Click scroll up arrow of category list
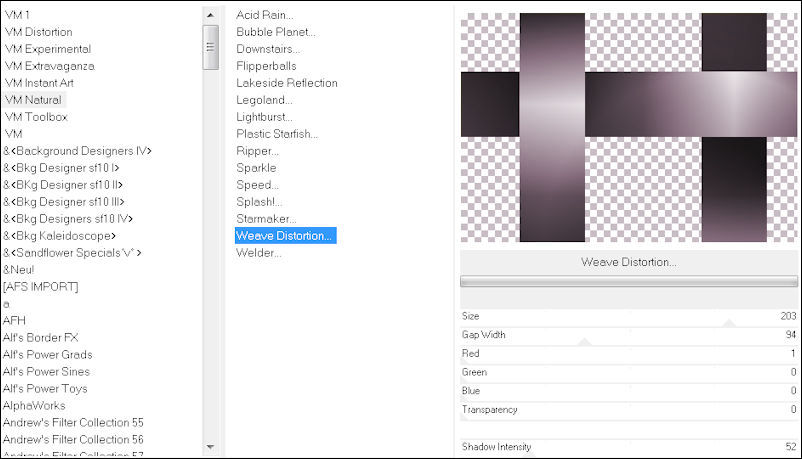This screenshot has height=459, width=802. (x=210, y=15)
